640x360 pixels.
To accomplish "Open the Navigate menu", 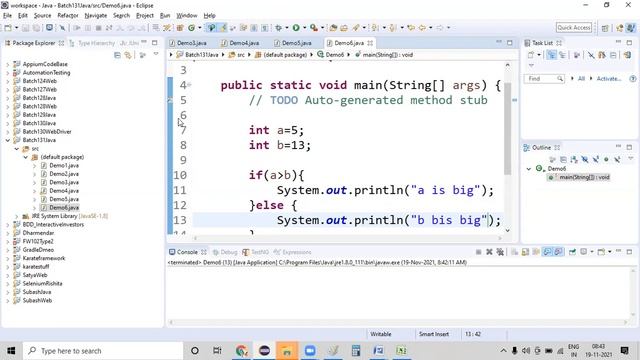I will 96,16.
